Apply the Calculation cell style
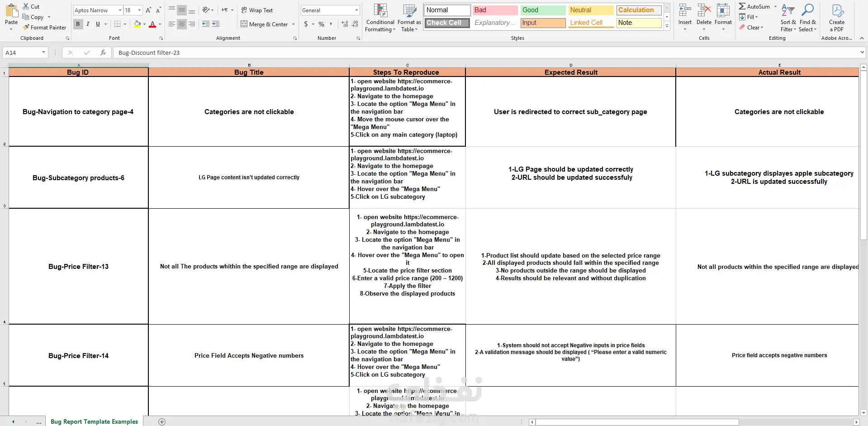Screen dimensions: 868x426 click(x=639, y=10)
